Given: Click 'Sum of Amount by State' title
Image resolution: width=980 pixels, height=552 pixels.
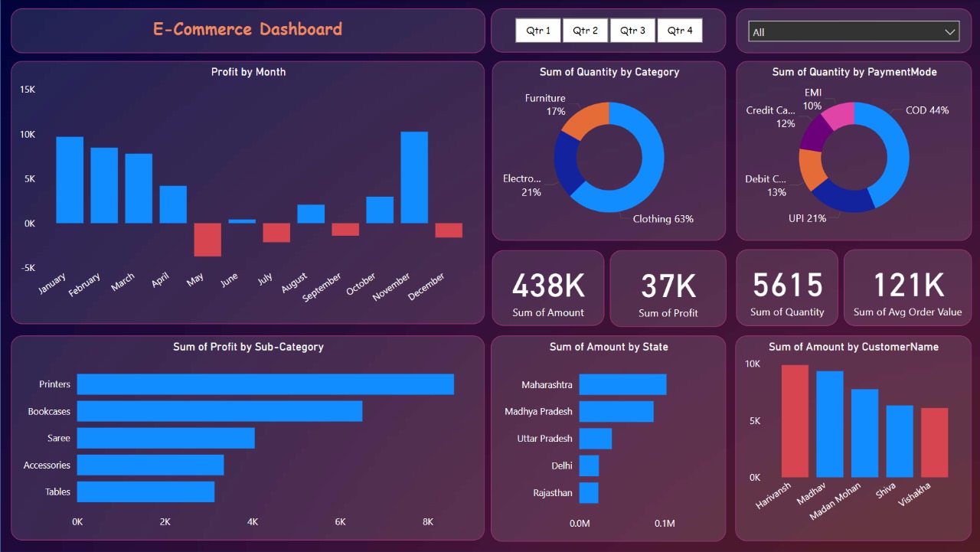Looking at the screenshot, I should pyautogui.click(x=609, y=347).
